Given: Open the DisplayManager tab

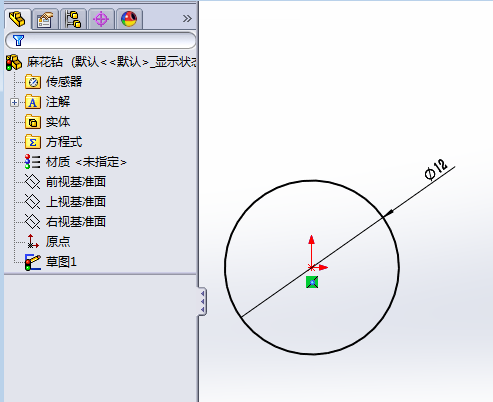Looking at the screenshot, I should (x=129, y=19).
